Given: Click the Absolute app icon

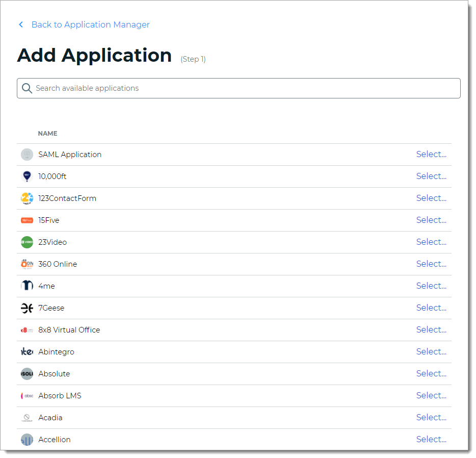Looking at the screenshot, I should click(27, 373).
